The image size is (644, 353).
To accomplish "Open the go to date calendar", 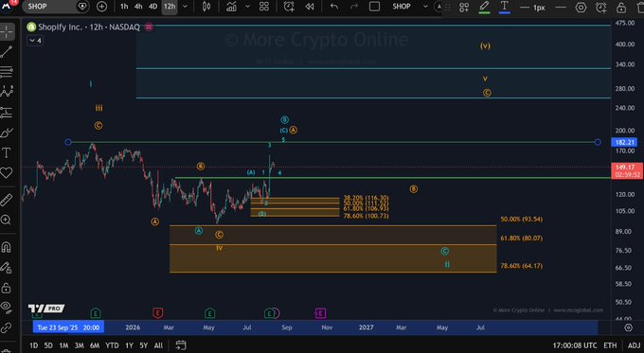I will [x=181, y=345].
